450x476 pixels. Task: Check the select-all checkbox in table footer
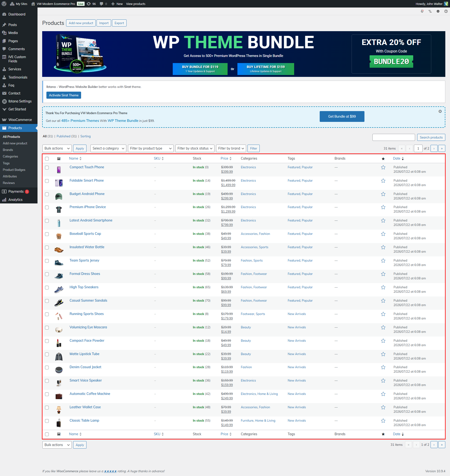47,434
